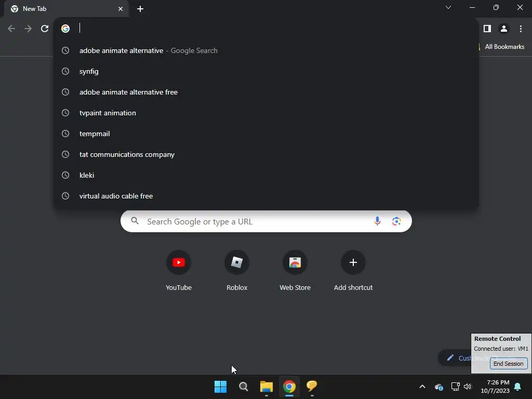Viewport: 532px width, 399px height.
Task: Click the browser forward arrow
Action: (x=28, y=29)
